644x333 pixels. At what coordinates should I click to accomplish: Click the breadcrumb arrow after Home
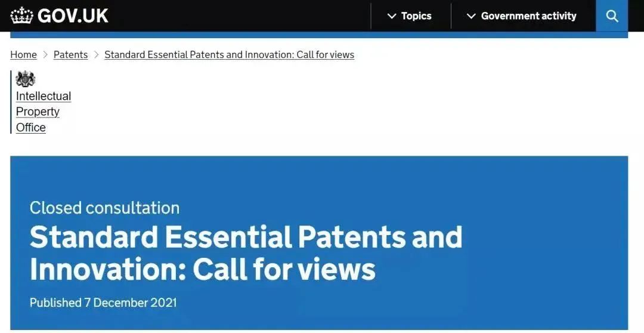(x=45, y=55)
